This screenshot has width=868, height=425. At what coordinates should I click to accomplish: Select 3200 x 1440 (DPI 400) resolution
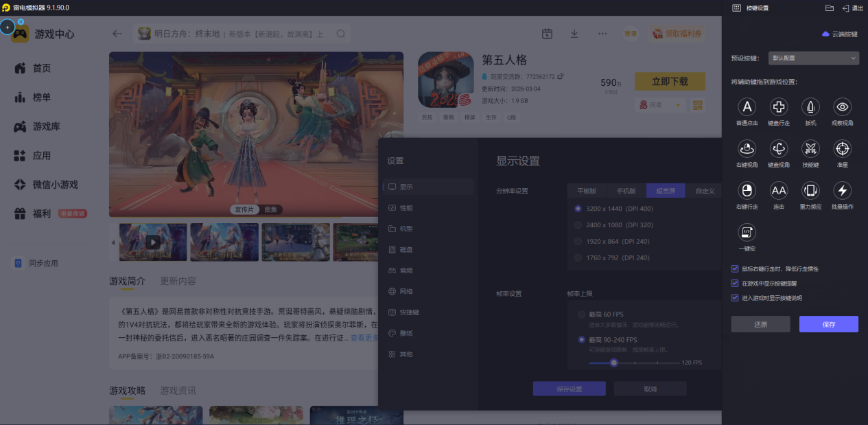[578, 208]
